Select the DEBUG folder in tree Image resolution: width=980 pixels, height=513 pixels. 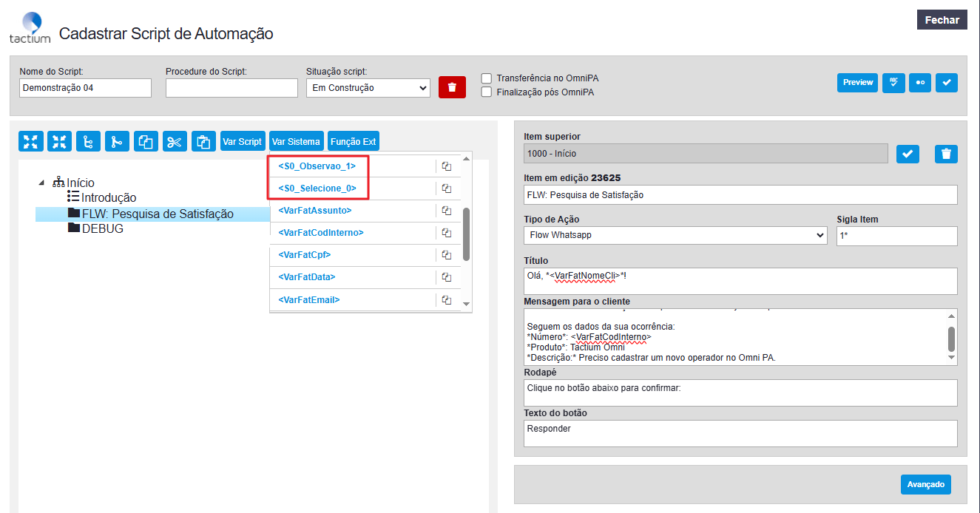click(102, 229)
